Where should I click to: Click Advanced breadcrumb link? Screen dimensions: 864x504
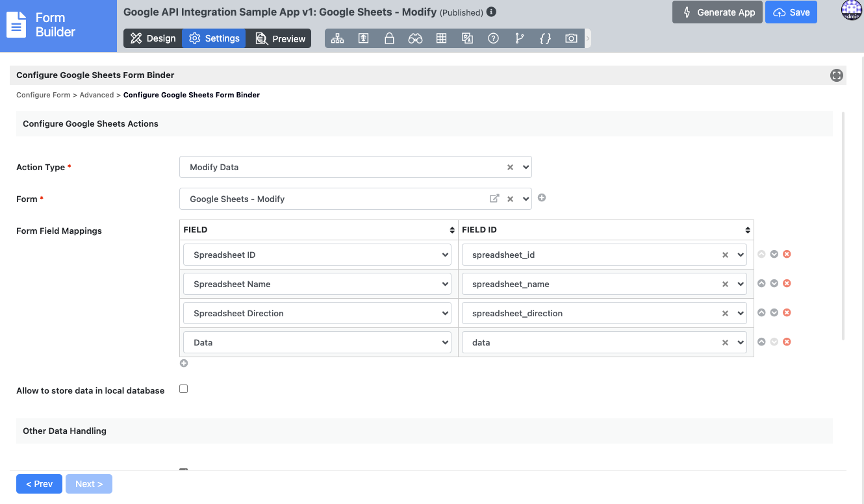(x=97, y=95)
